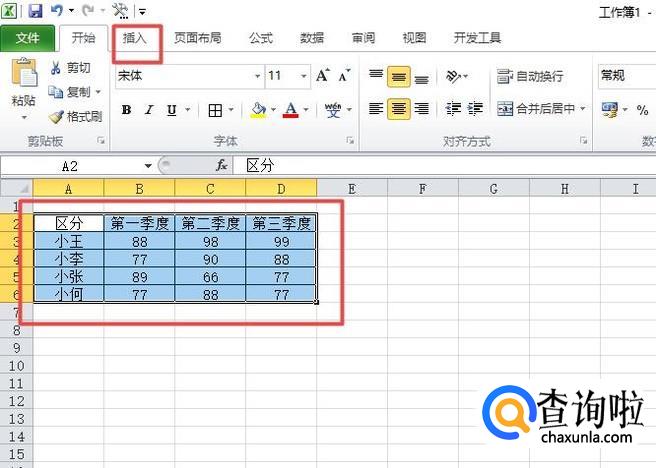
Task: Open the 视图 tab
Action: 414,38
